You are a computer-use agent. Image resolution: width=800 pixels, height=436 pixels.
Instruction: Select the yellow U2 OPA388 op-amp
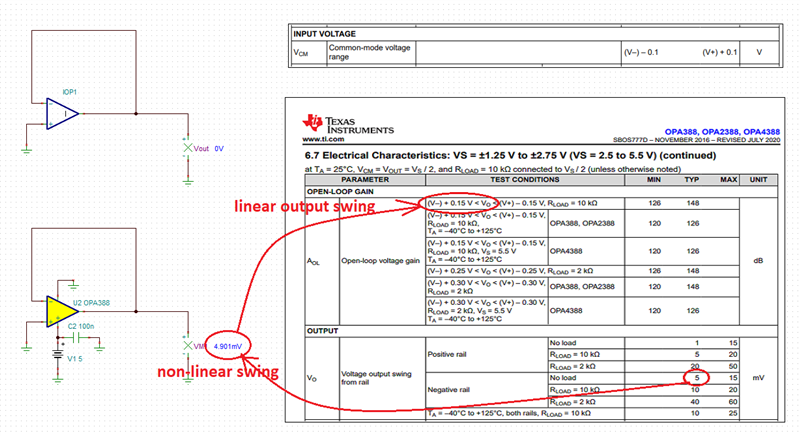[x=62, y=312]
